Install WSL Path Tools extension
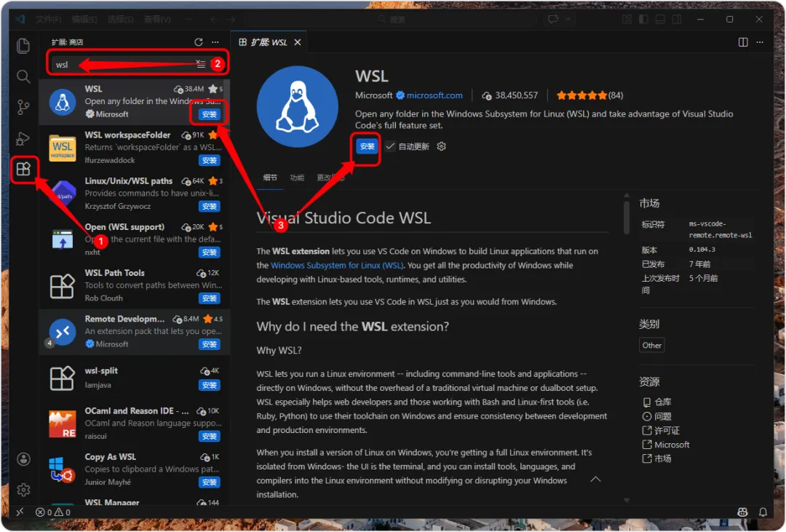Viewport: 786px width, 532px height. click(x=209, y=298)
